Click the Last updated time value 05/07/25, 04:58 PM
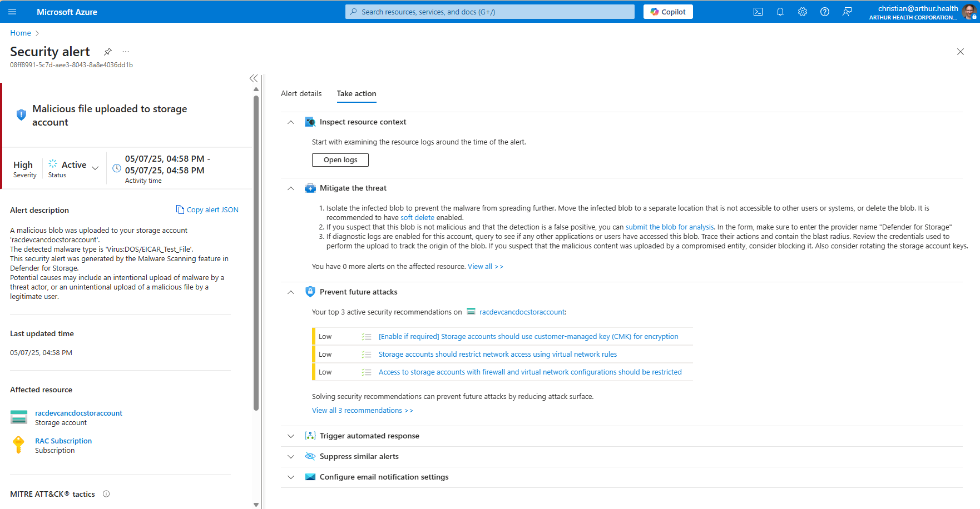 point(41,353)
